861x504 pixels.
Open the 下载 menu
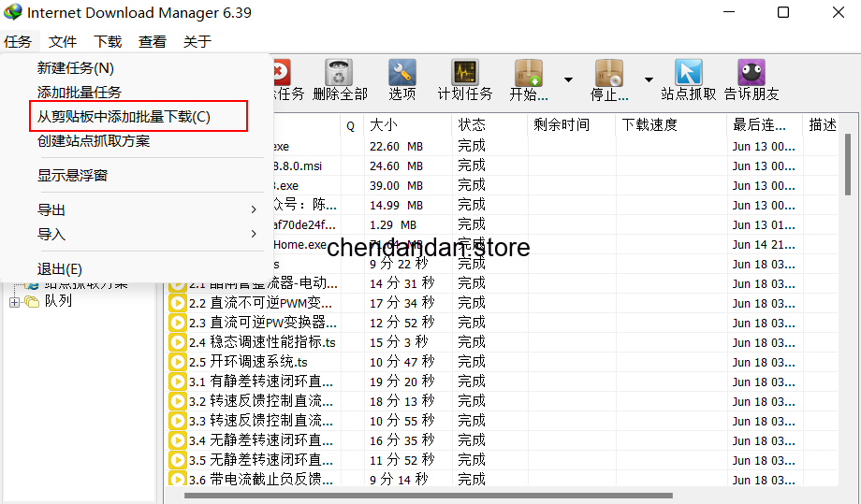(108, 42)
